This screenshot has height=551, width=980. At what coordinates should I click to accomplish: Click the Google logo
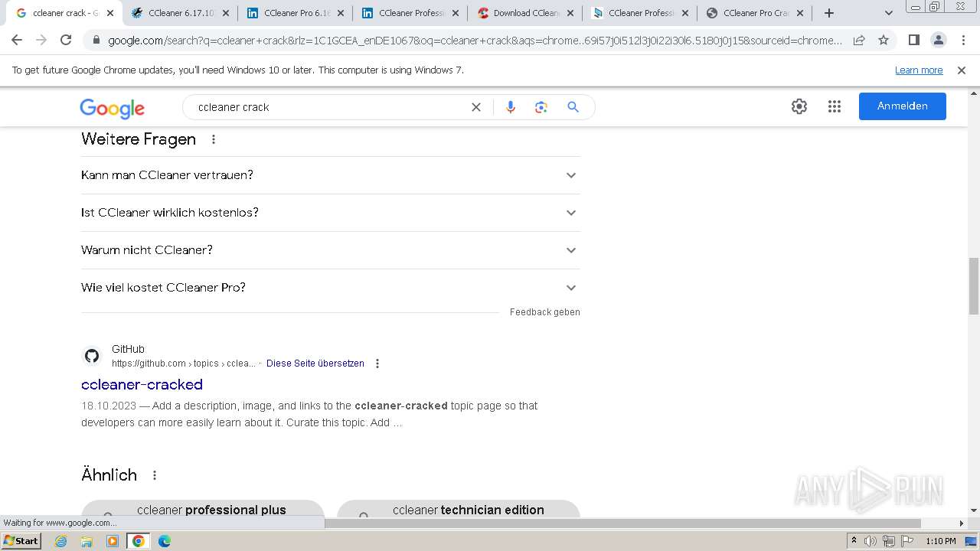(112, 108)
